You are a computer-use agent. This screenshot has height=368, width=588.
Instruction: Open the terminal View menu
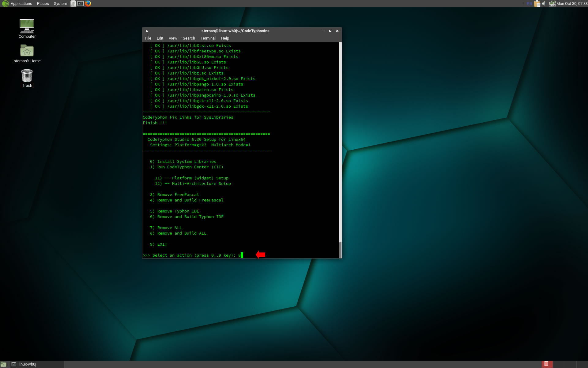173,38
